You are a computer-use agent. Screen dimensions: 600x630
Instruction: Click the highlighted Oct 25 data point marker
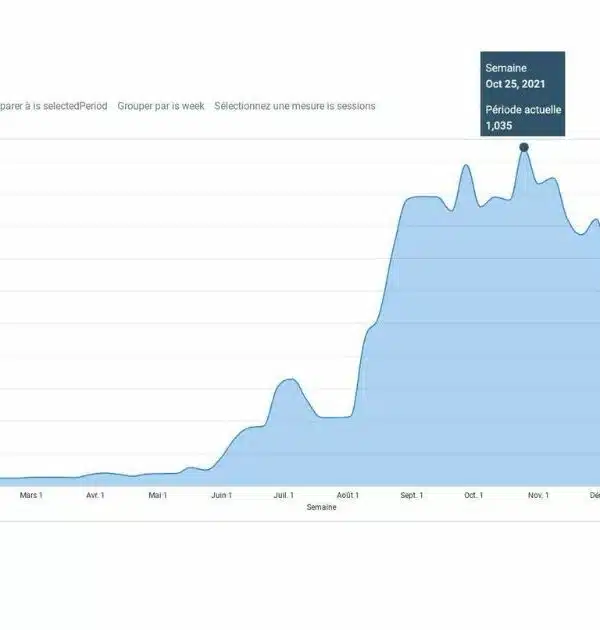click(523, 148)
